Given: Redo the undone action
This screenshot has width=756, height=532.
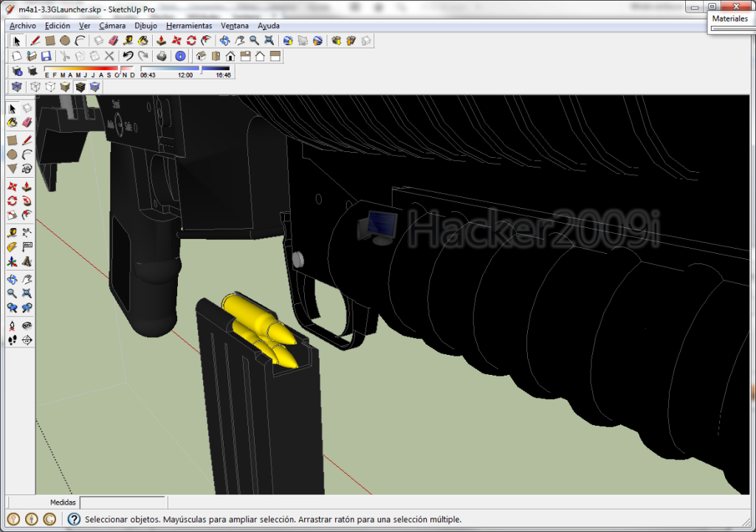Looking at the screenshot, I should pos(143,56).
